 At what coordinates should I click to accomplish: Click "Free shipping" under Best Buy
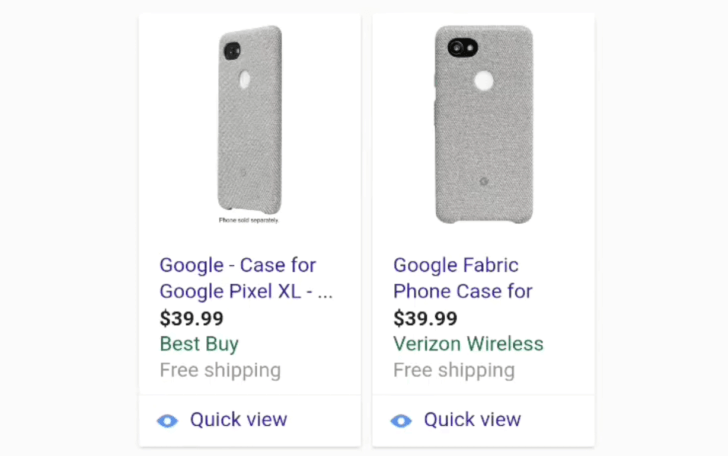(220, 371)
